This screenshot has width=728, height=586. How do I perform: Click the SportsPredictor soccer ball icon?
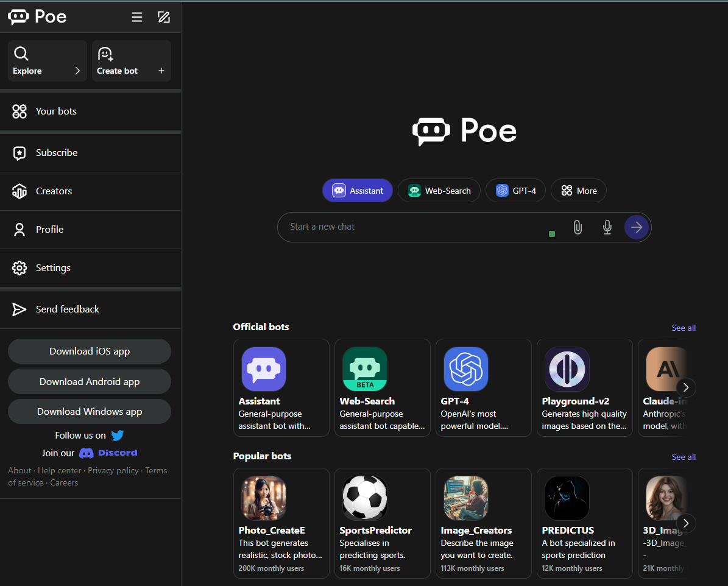click(365, 498)
